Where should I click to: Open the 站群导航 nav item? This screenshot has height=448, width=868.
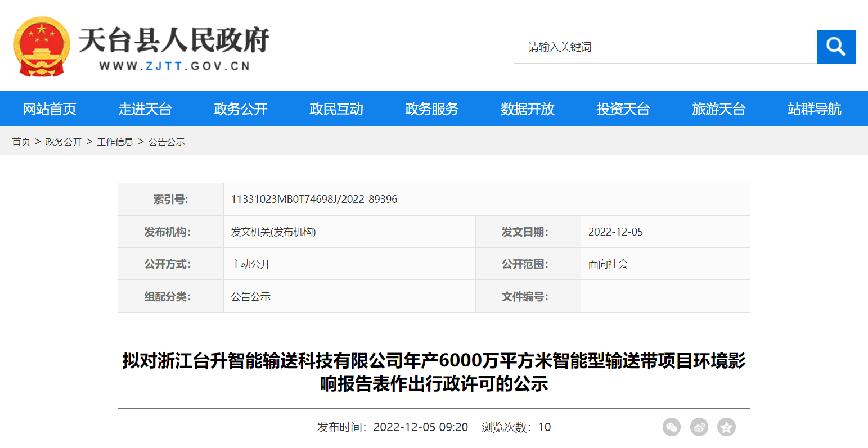coord(815,109)
